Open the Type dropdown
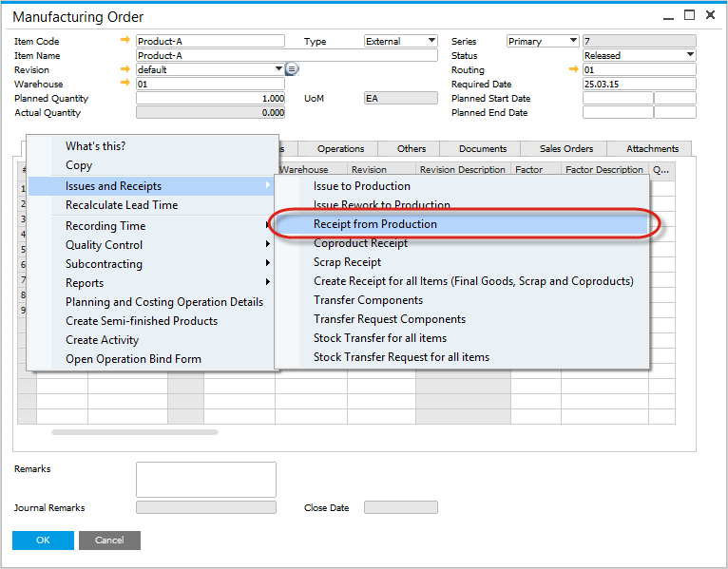The height and width of the screenshot is (569, 728). (431, 41)
